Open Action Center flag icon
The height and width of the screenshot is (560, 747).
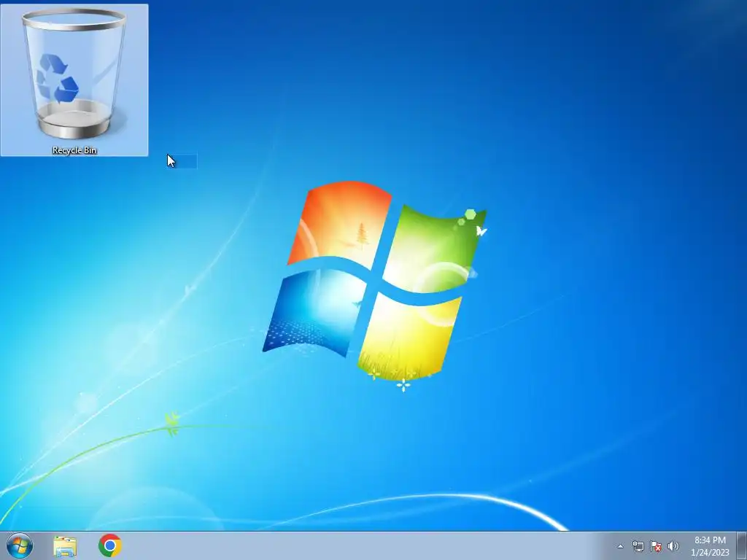click(656, 546)
